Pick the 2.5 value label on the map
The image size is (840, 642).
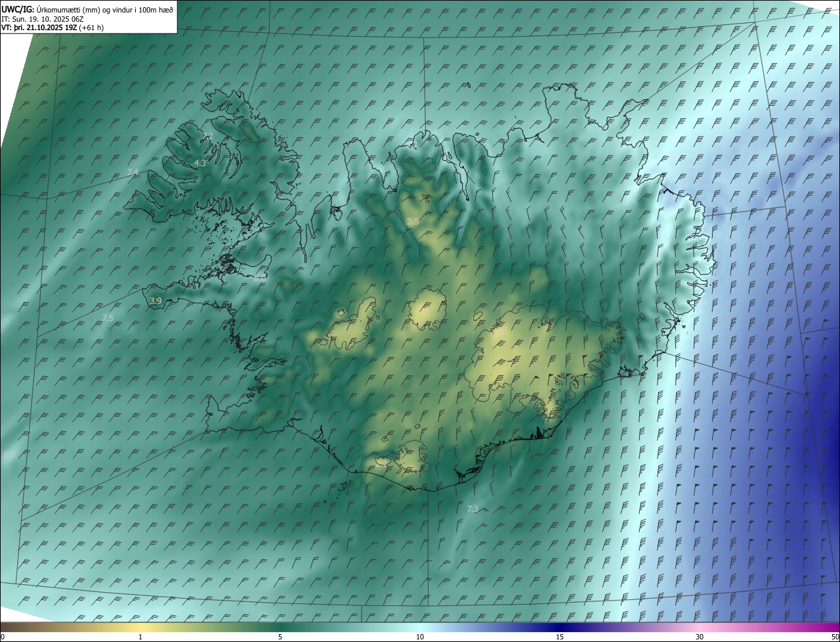(x=412, y=222)
